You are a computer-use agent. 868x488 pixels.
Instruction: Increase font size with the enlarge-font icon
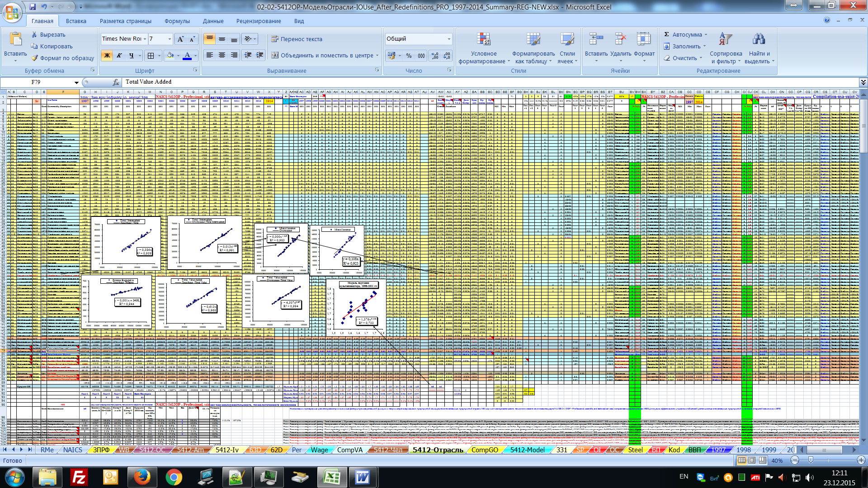180,39
